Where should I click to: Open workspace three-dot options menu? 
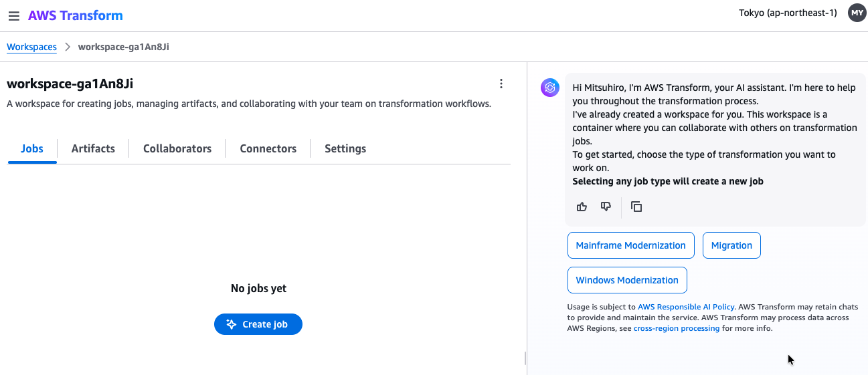point(501,84)
